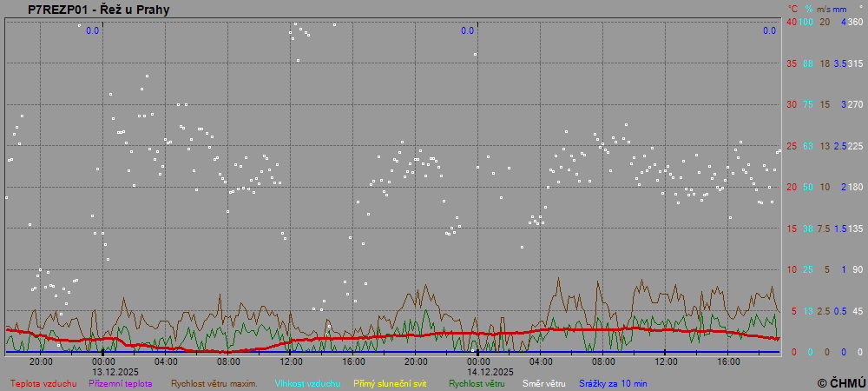The height and width of the screenshot is (391, 868).
Task: Select the cyan "Vlhkost vzduchu" legend entry
Action: pos(307,383)
